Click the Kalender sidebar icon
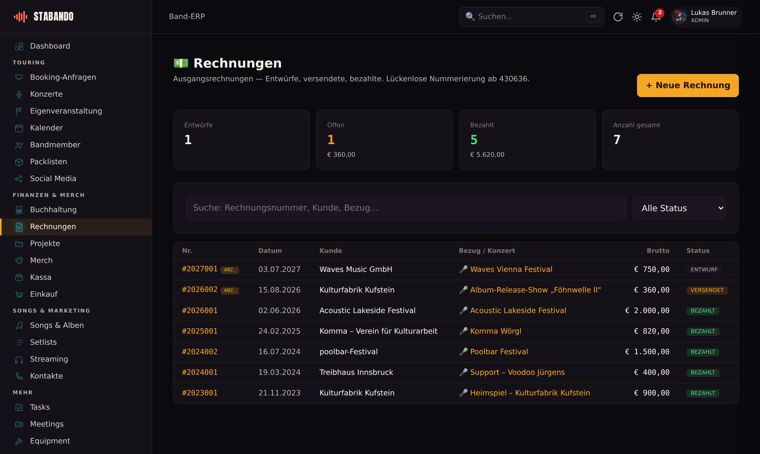This screenshot has width=760, height=454. [19, 128]
